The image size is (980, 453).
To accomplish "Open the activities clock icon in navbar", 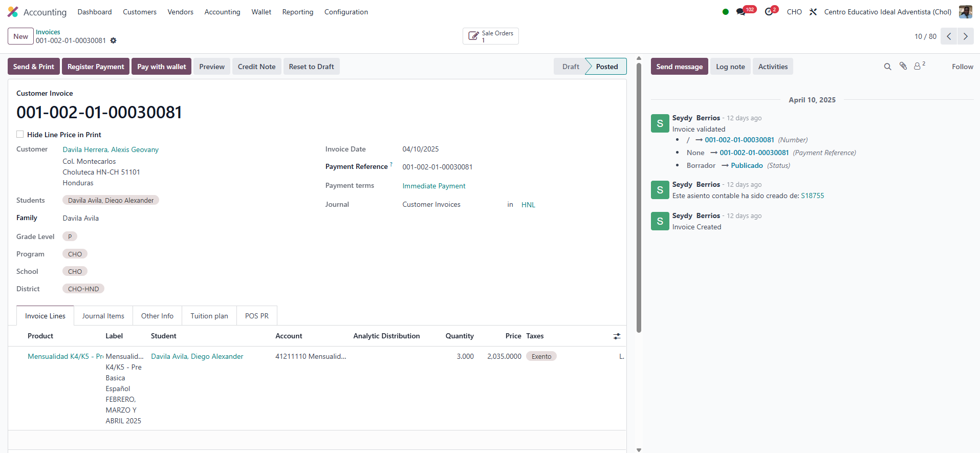I will pos(769,12).
